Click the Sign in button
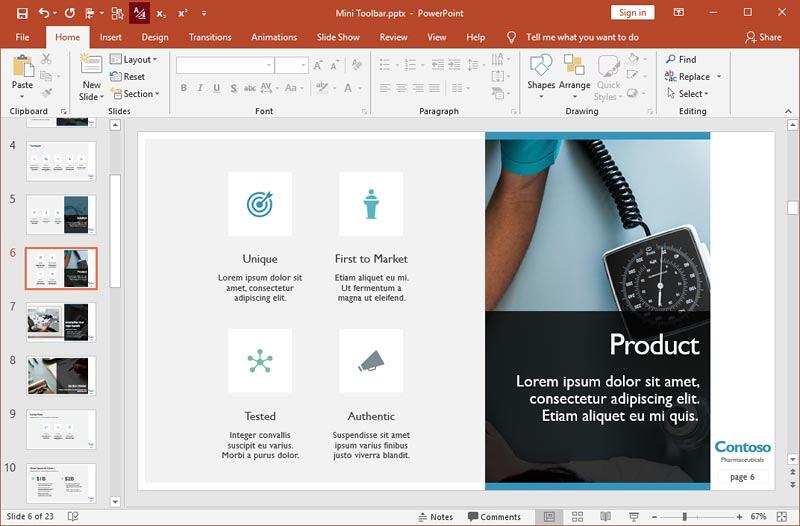Image resolution: width=800 pixels, height=526 pixels. 632,13
